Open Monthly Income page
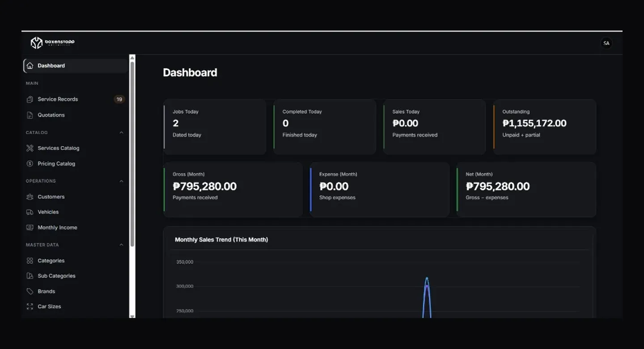The width and height of the screenshot is (644, 349). pos(76,227)
